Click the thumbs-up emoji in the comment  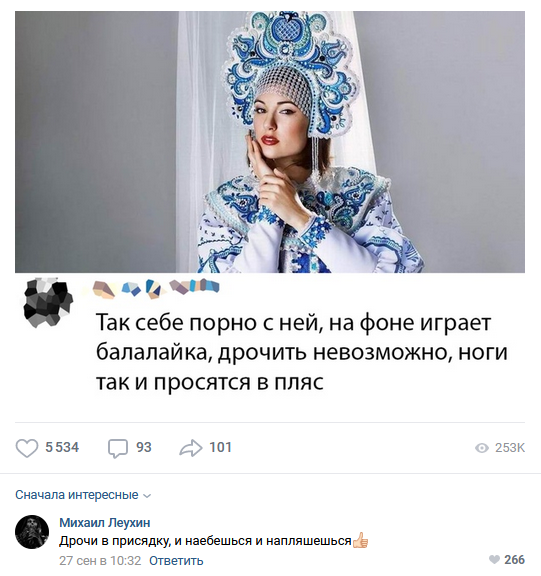360,540
